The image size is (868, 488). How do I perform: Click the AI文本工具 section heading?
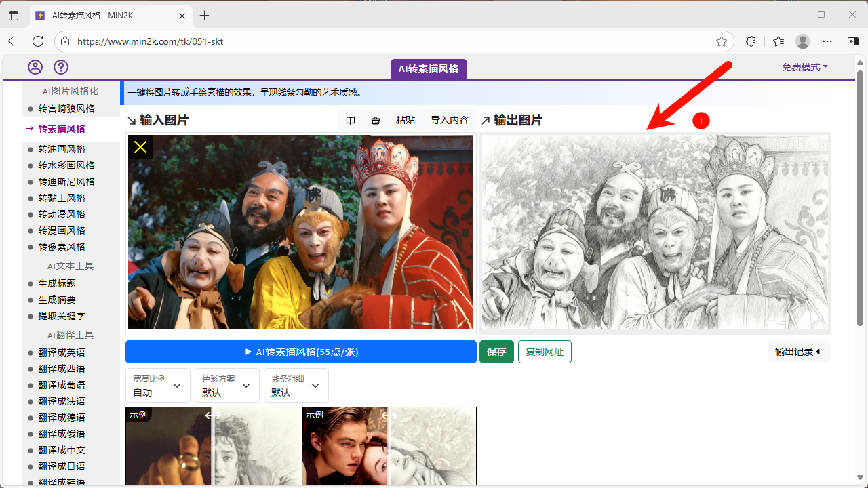coord(71,266)
